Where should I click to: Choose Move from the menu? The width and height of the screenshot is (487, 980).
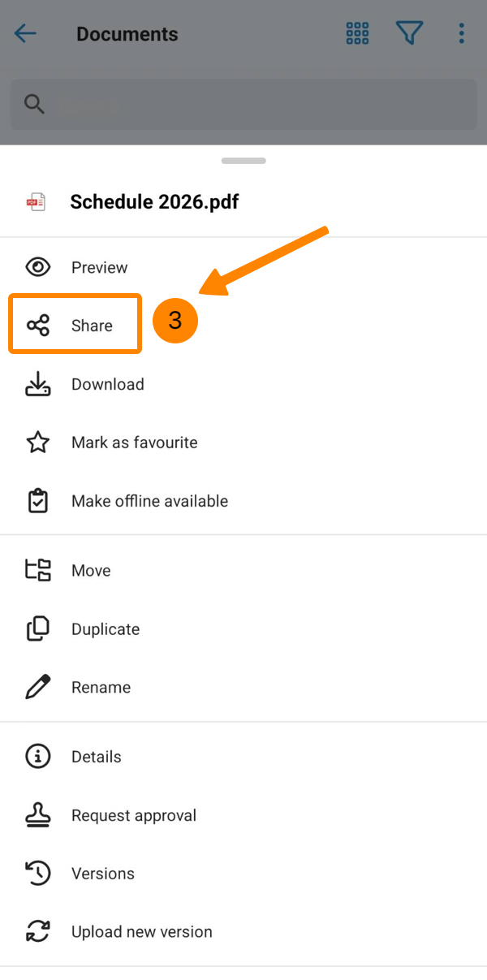click(x=90, y=571)
